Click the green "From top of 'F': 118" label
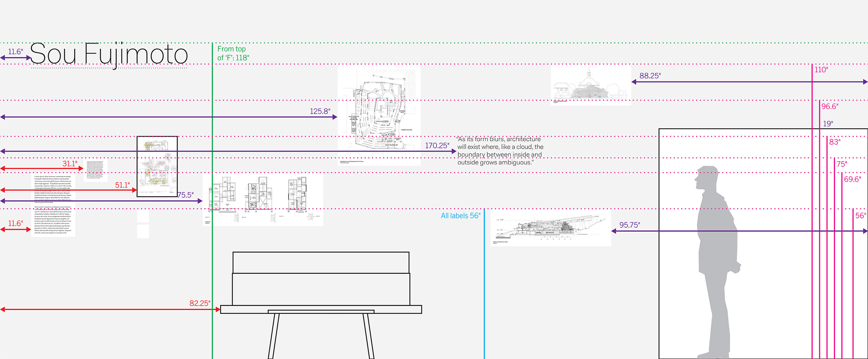 (x=233, y=53)
